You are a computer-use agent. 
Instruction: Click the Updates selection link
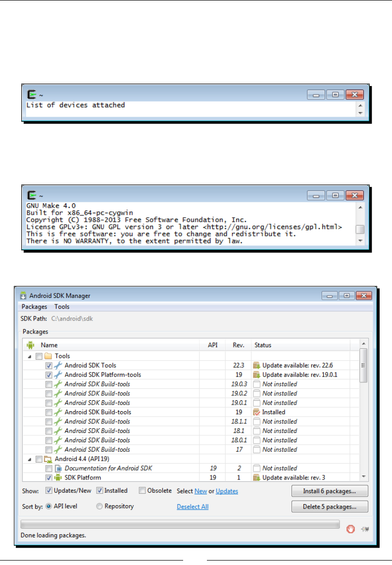[x=227, y=491]
